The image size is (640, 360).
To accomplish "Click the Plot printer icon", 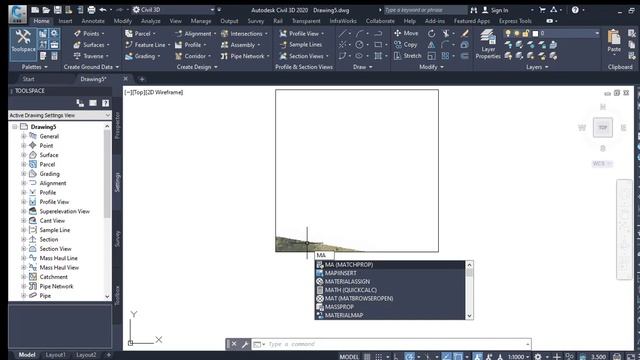I will point(91,10).
